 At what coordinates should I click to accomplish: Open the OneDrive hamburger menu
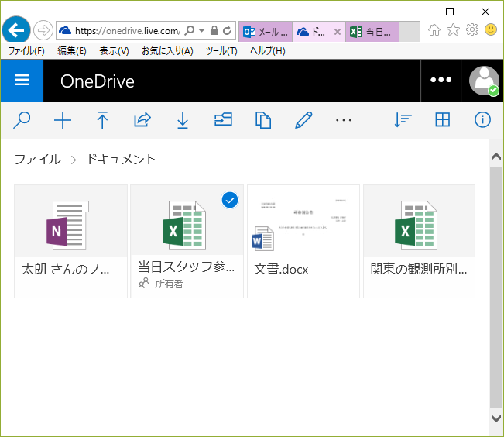22,81
